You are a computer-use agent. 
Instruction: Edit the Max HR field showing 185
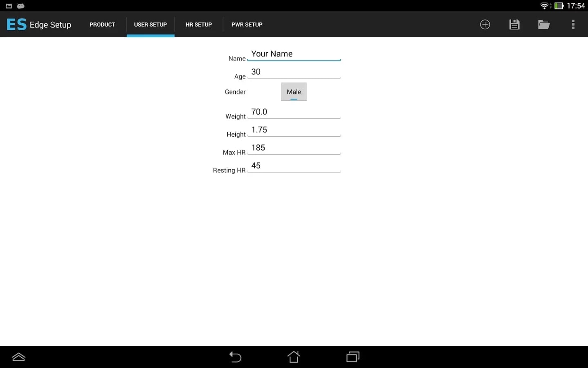[x=294, y=148]
